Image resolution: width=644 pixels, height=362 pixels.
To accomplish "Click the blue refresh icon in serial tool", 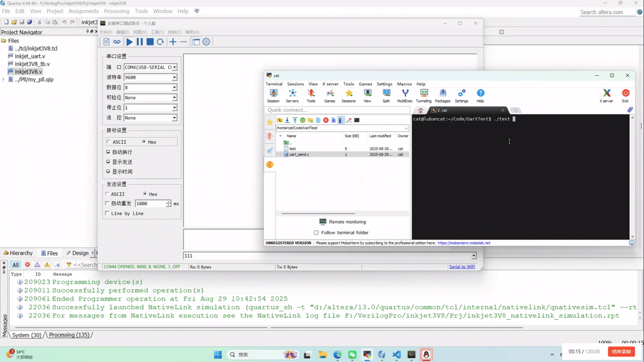I will pyautogui.click(x=160, y=42).
